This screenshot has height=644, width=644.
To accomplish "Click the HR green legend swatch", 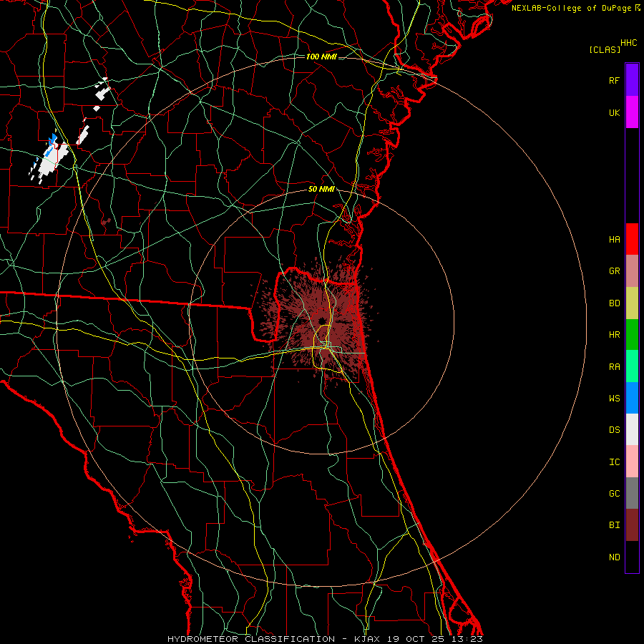I will coord(632,335).
